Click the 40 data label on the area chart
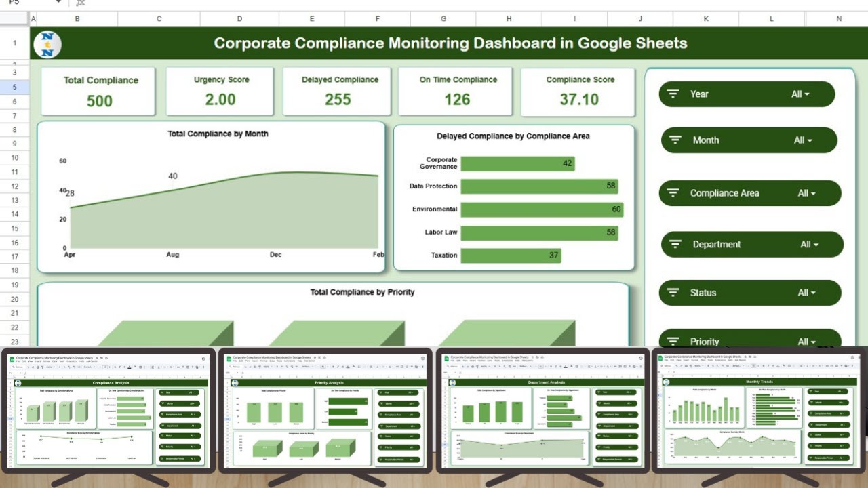Screen dimensions: 868x488 point(173,176)
